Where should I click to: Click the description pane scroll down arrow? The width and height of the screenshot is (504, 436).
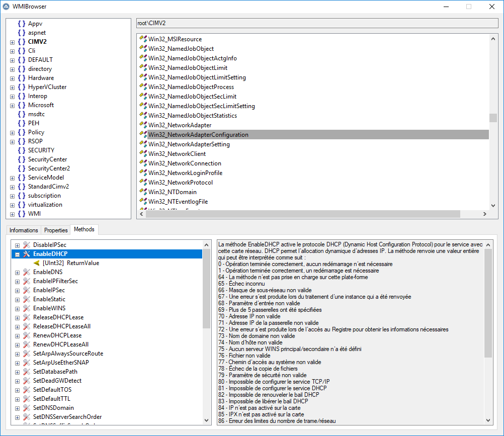[488, 420]
